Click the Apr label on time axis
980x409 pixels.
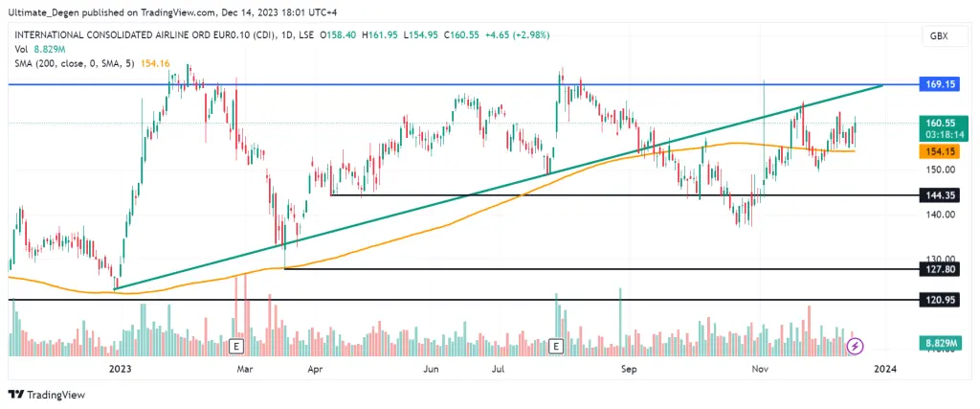click(314, 370)
